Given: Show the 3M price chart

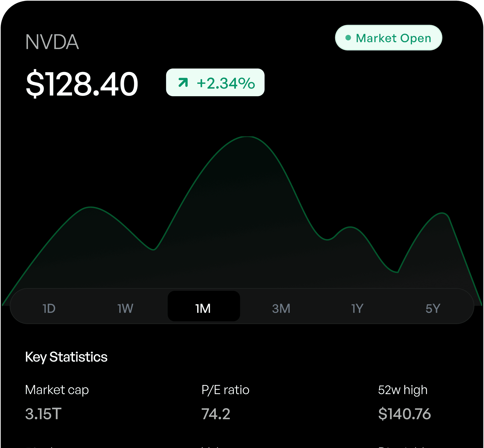Looking at the screenshot, I should [281, 309].
